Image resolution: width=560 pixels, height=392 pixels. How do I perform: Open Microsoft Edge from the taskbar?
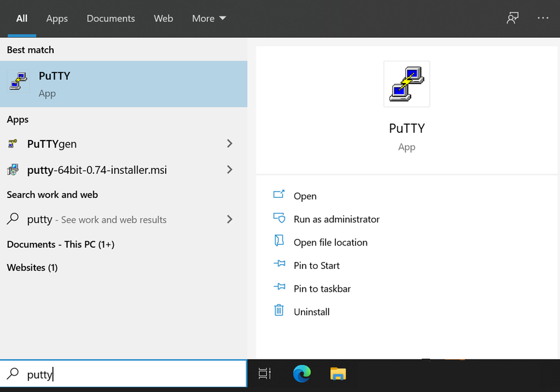tap(301, 375)
